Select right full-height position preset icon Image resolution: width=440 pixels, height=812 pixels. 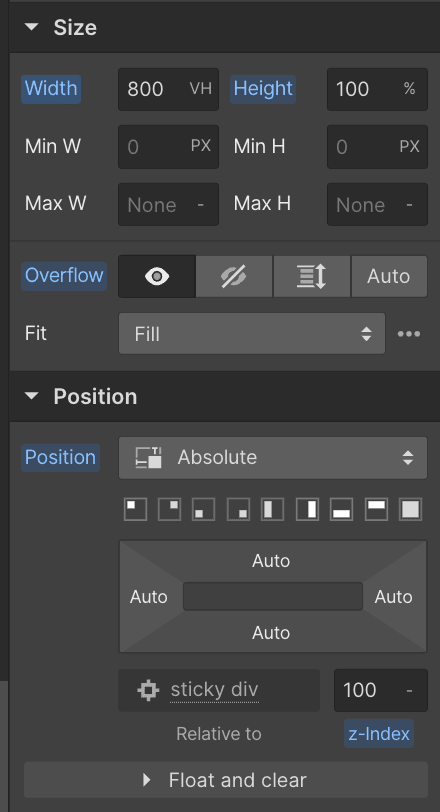pos(307,509)
